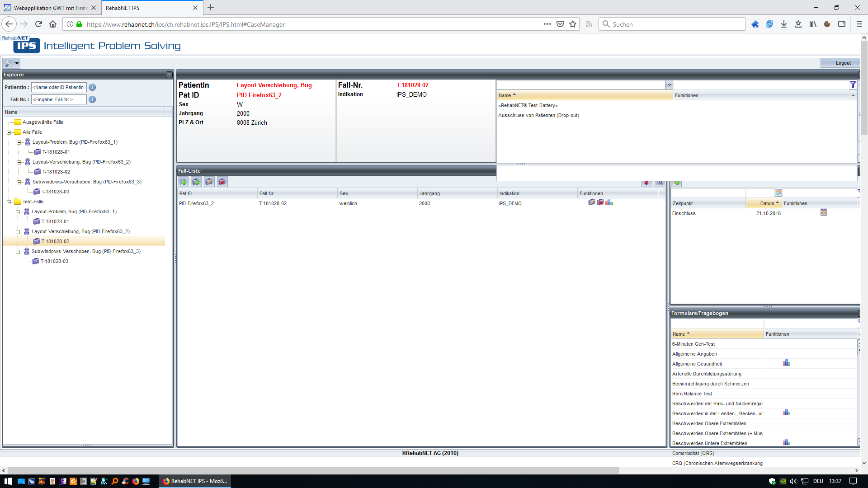This screenshot has width=868, height=488.
Task: Click add new case icon in Fall-Liste toolbar
Action: coord(196,182)
